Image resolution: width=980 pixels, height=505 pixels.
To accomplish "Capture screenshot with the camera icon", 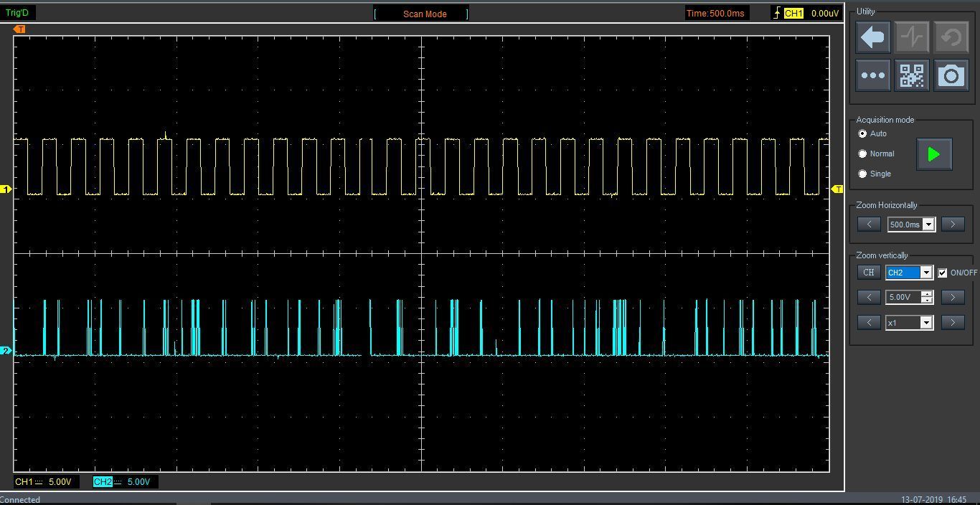I will click(x=951, y=75).
